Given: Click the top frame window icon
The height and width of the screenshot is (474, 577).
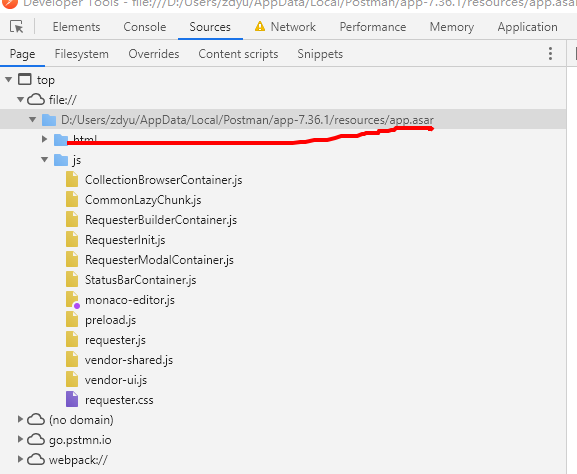Looking at the screenshot, I should [x=25, y=79].
